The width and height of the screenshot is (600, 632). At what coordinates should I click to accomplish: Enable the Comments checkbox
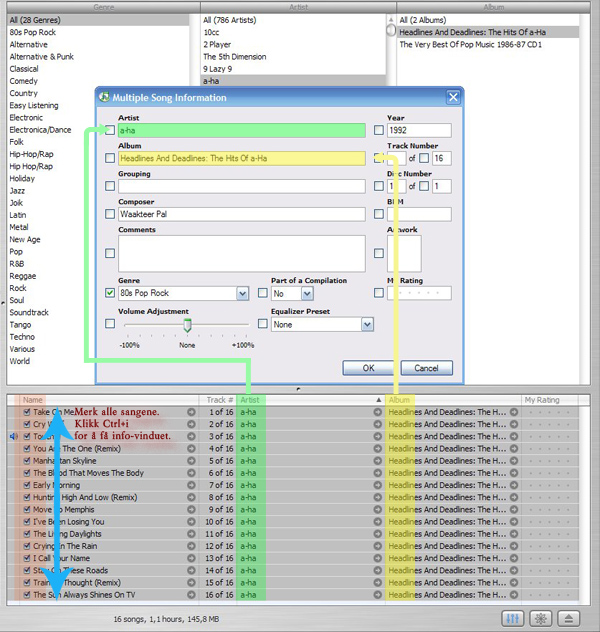click(110, 253)
